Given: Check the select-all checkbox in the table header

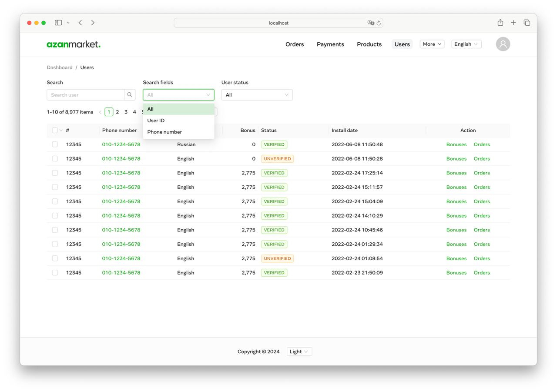Looking at the screenshot, I should 55,130.
